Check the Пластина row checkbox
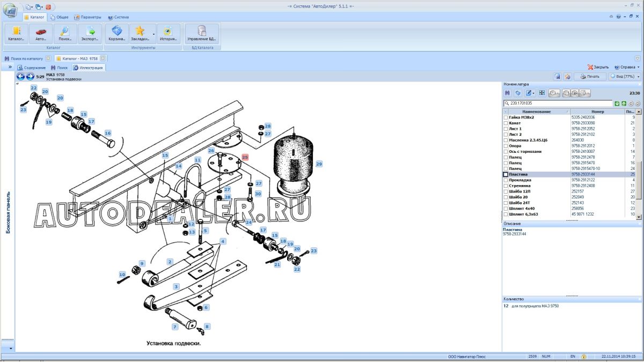 click(505, 174)
